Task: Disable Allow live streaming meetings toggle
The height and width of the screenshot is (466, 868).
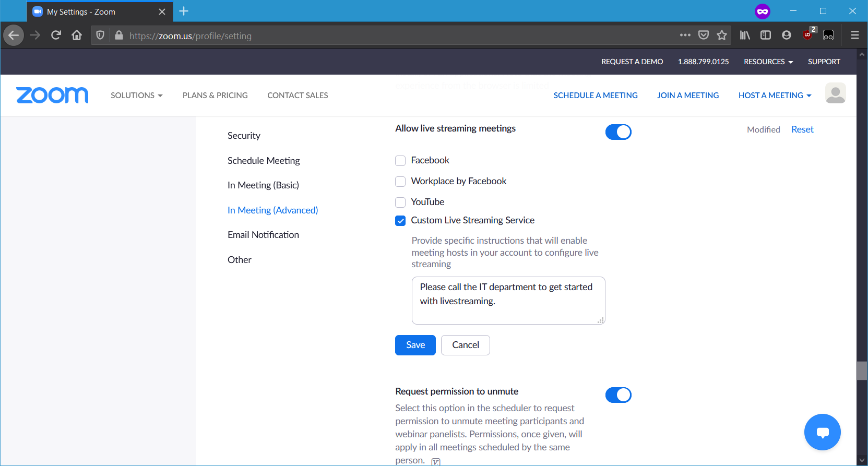Action: pyautogui.click(x=618, y=132)
